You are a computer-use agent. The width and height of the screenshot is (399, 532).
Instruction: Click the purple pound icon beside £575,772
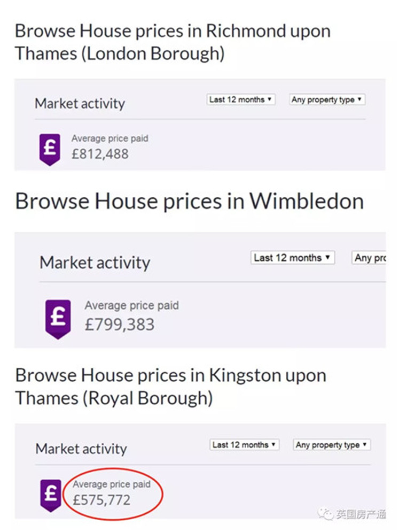click(51, 494)
